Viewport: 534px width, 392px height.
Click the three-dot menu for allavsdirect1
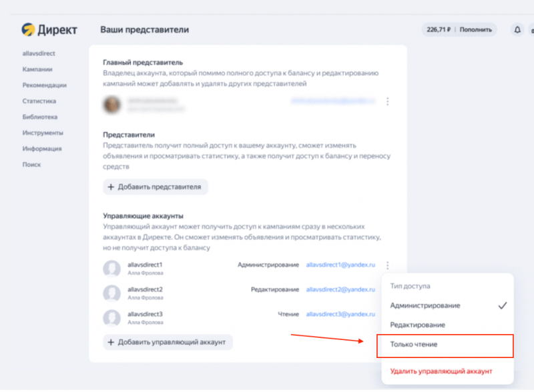[388, 265]
